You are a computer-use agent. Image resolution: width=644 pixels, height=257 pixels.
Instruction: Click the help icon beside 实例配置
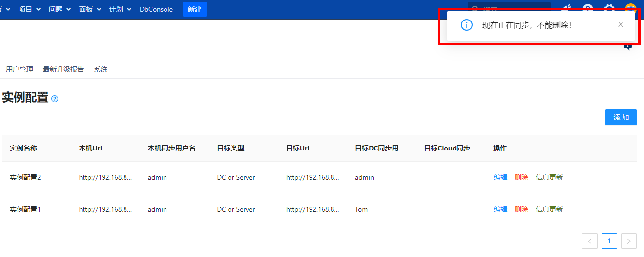coord(55,99)
